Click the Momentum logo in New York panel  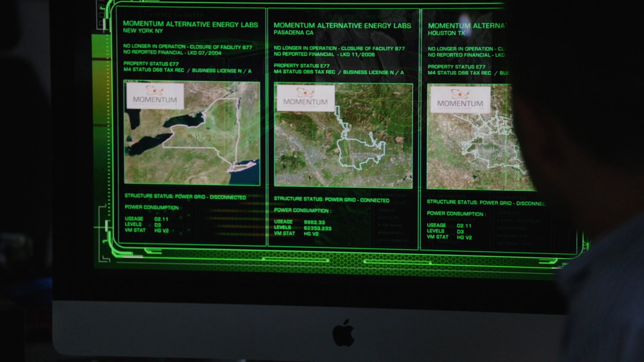click(155, 96)
